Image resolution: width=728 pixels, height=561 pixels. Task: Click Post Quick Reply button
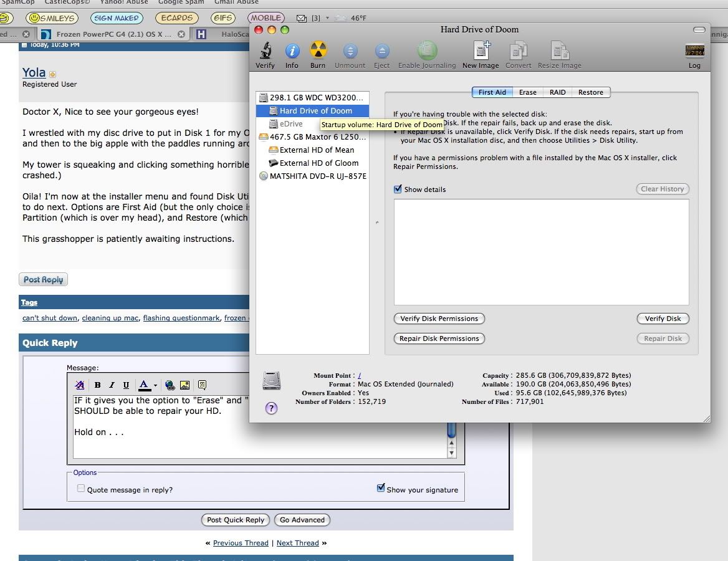point(236,520)
